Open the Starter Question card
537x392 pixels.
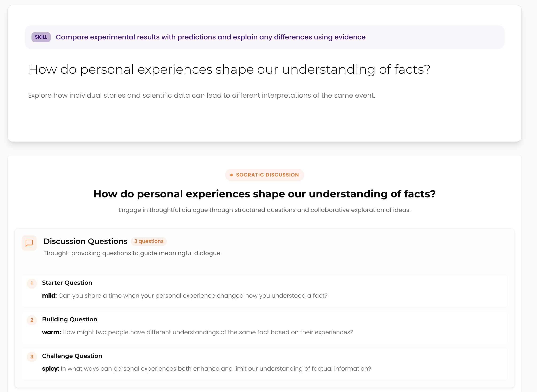tap(265, 291)
